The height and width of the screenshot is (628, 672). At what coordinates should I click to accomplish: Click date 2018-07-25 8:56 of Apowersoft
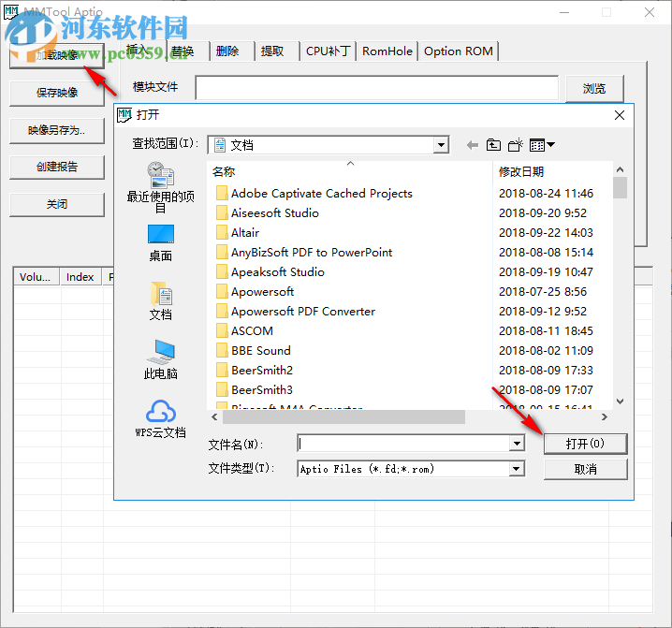click(543, 292)
